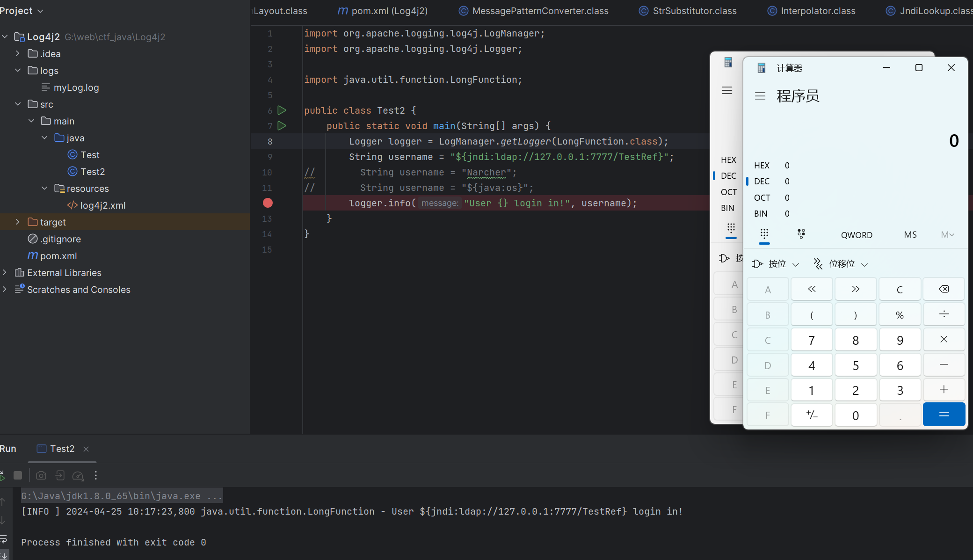The image size is (973, 560).
Task: Click the backspace key in Calculator
Action: tap(944, 289)
